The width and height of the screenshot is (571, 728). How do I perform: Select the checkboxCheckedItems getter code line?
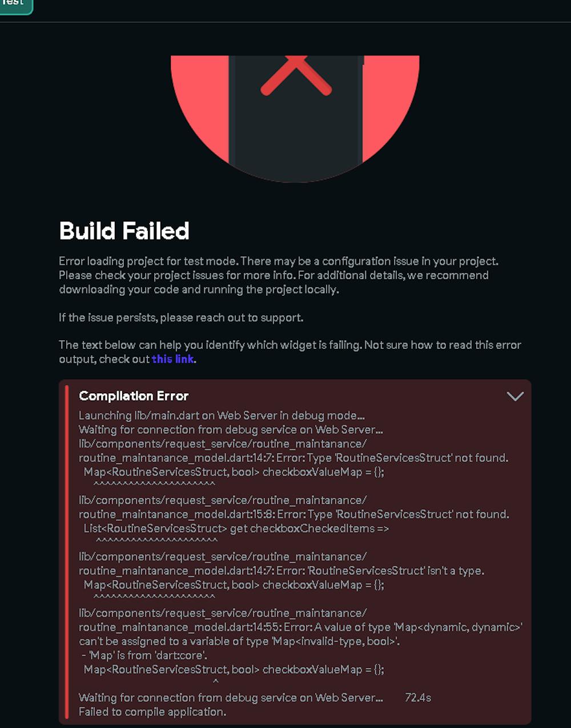(235, 528)
